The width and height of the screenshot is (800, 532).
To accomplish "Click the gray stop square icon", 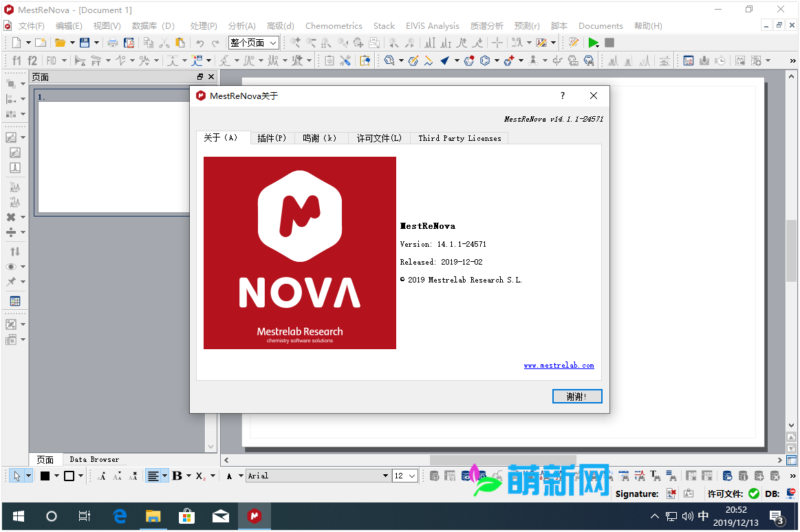I will pos(609,43).
